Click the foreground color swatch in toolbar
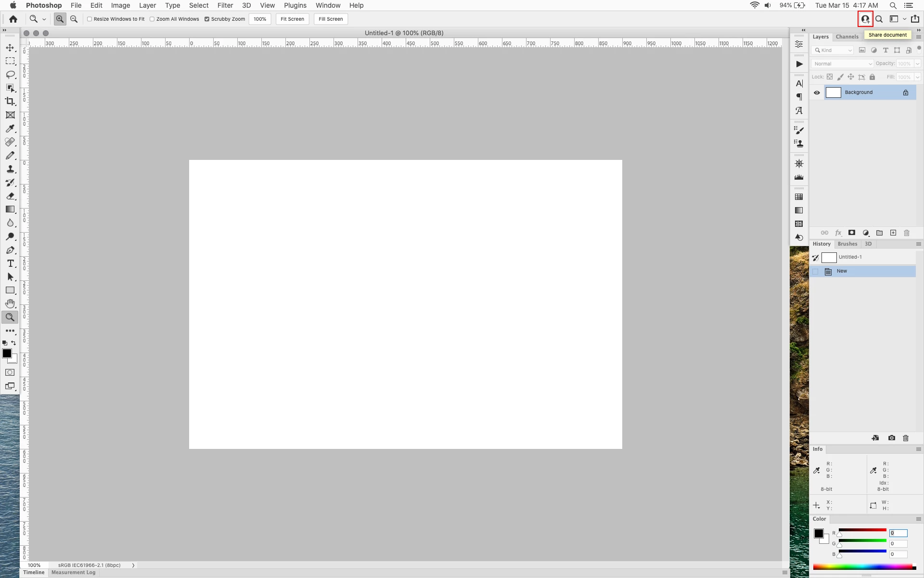The height and width of the screenshot is (578, 924). [x=7, y=354]
